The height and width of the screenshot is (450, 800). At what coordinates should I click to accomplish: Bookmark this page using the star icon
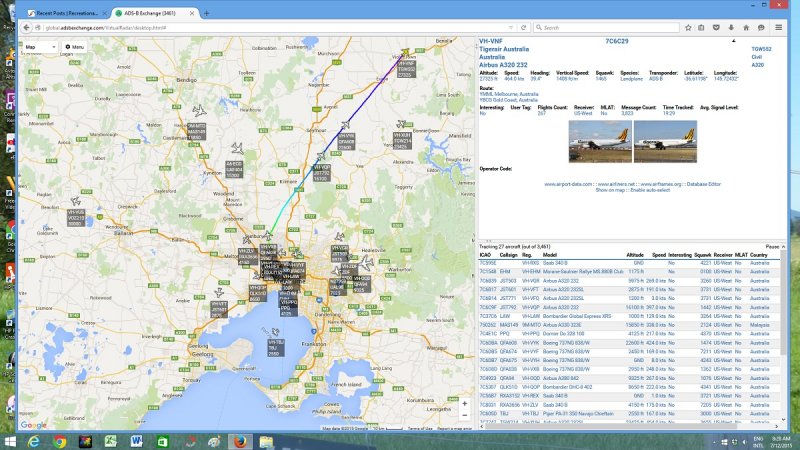[688, 28]
